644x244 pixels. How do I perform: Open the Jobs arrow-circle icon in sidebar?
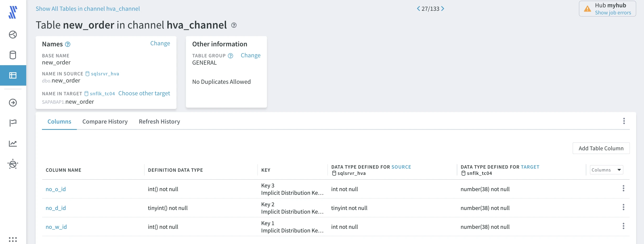13,103
